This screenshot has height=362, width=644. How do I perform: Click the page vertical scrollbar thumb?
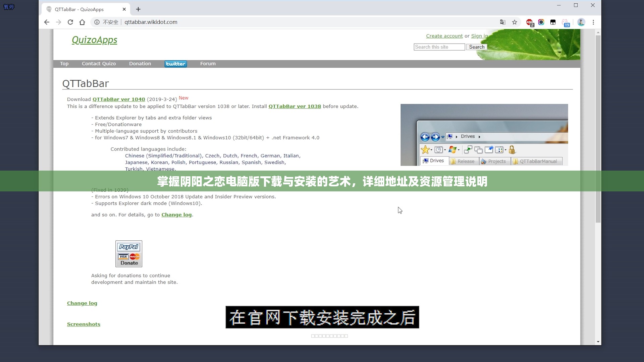pos(598,129)
